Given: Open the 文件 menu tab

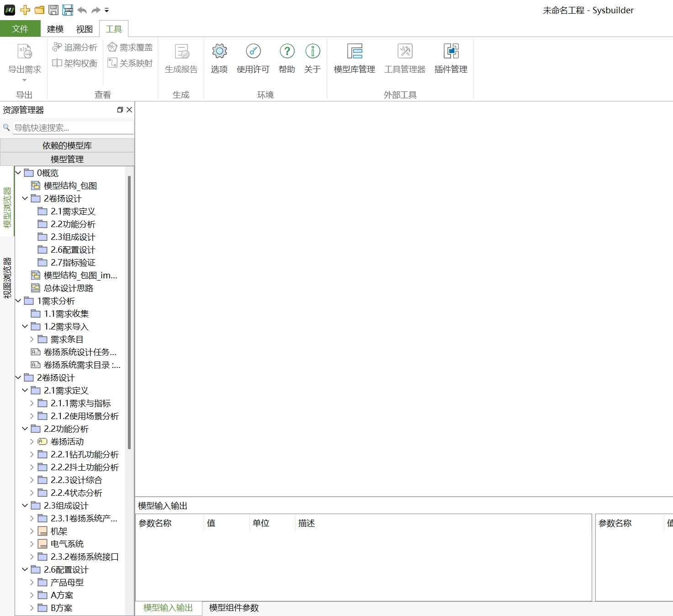Looking at the screenshot, I should click(x=20, y=29).
